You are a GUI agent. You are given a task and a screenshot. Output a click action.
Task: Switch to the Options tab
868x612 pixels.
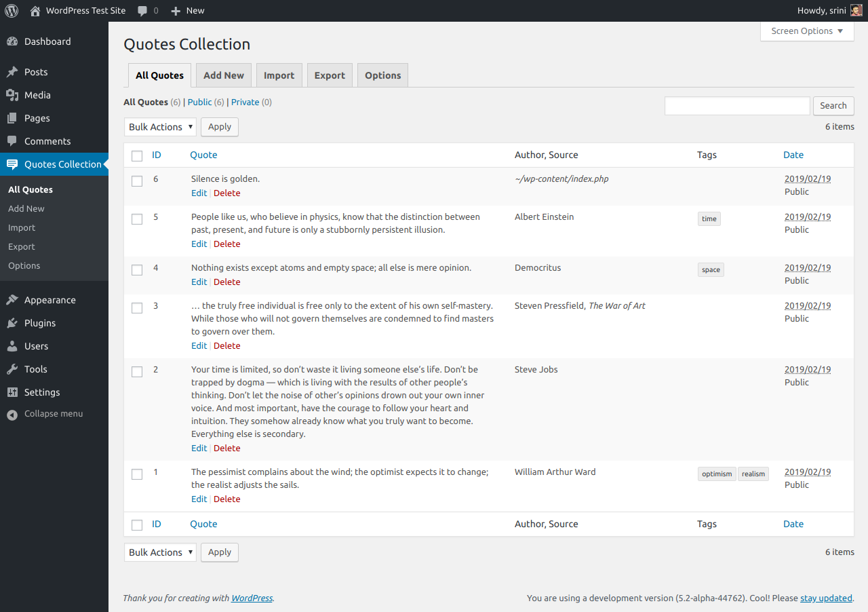[382, 75]
